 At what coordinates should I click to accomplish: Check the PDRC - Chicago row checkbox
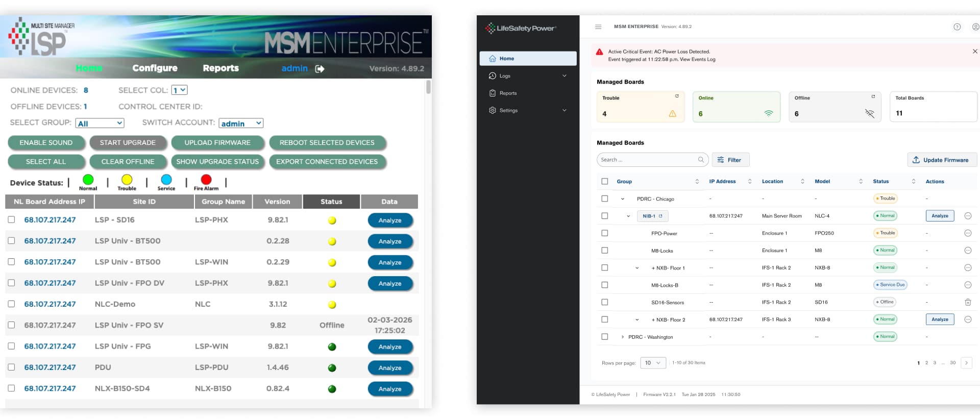coord(605,199)
